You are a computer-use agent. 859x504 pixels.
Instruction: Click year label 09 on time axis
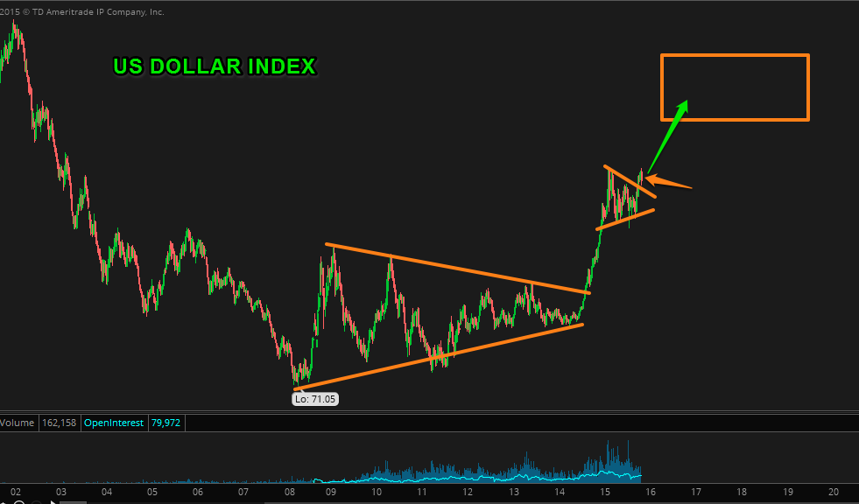pos(330,492)
